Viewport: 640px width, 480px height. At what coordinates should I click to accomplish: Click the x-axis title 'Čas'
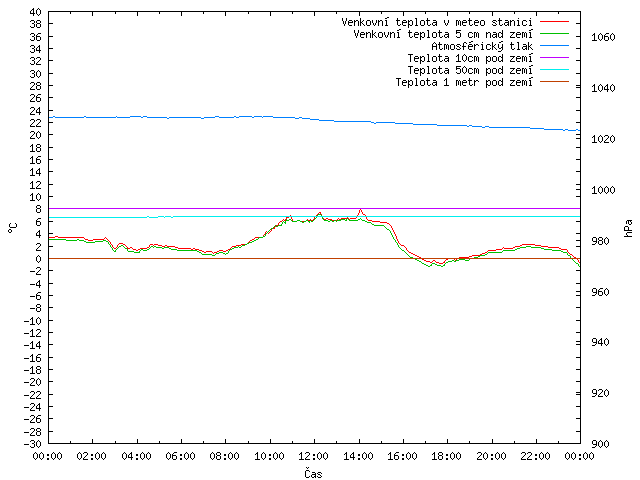tap(313, 473)
